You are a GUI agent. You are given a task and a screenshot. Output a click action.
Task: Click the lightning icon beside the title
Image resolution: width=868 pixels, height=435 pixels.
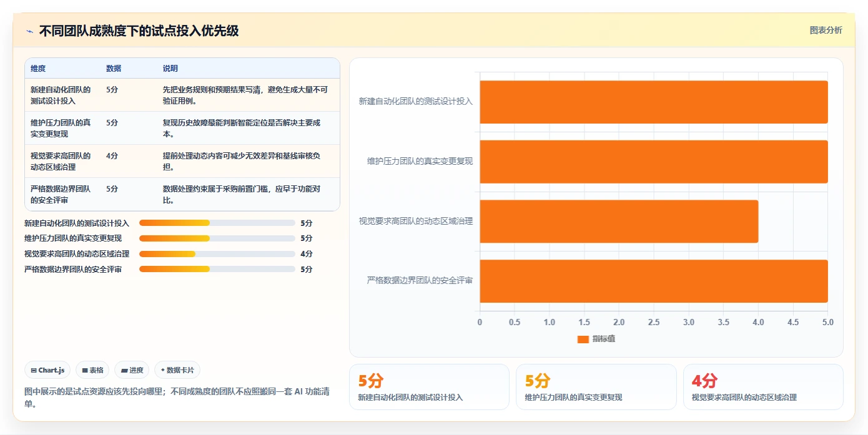29,31
